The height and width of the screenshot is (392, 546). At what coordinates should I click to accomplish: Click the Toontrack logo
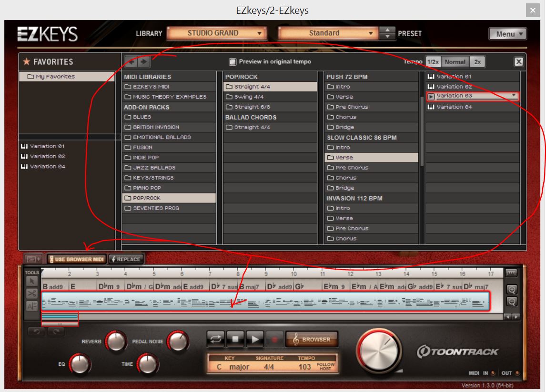[457, 352]
